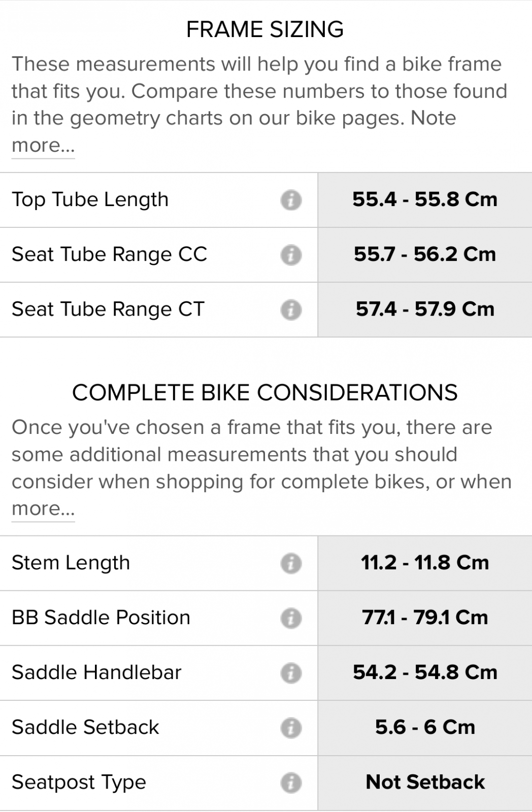532x812 pixels.
Task: Click the 55.4 - 55.8 Cm value
Action: click(x=425, y=199)
